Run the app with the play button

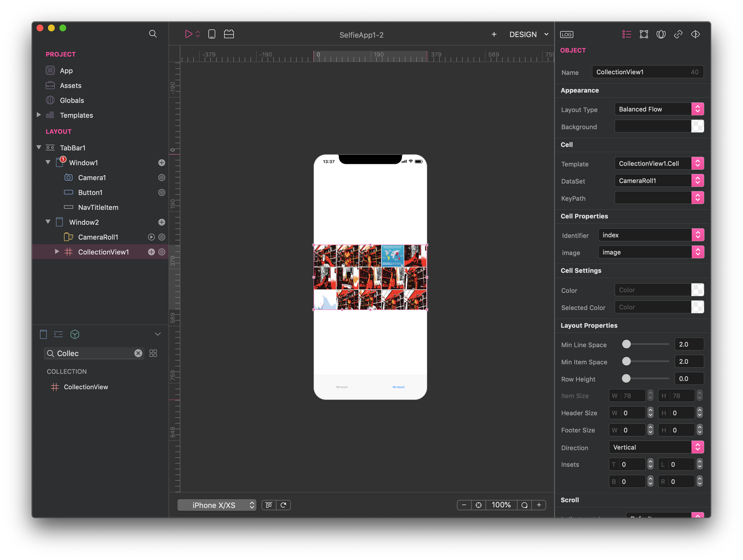pyautogui.click(x=188, y=34)
